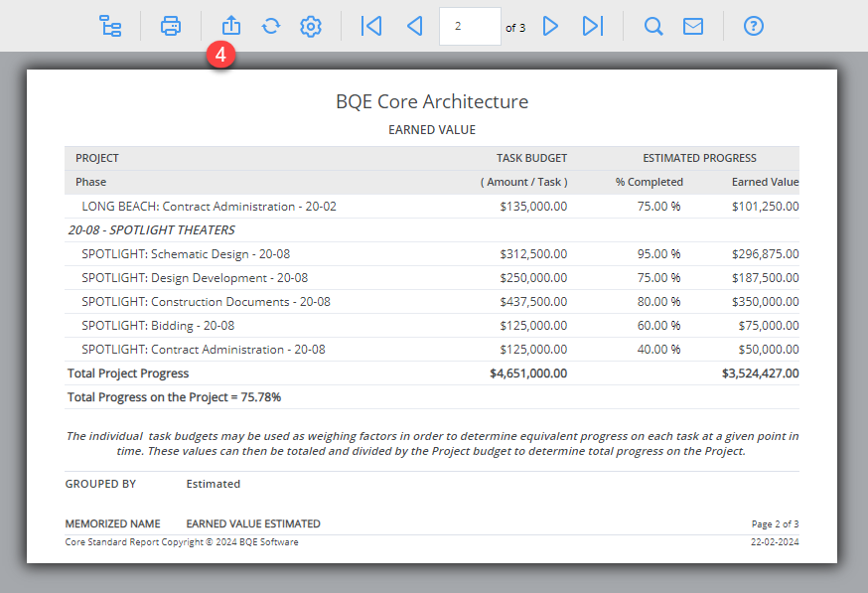Click the $4,651,000.00 total budget
The image size is (868, 593).
pos(528,373)
